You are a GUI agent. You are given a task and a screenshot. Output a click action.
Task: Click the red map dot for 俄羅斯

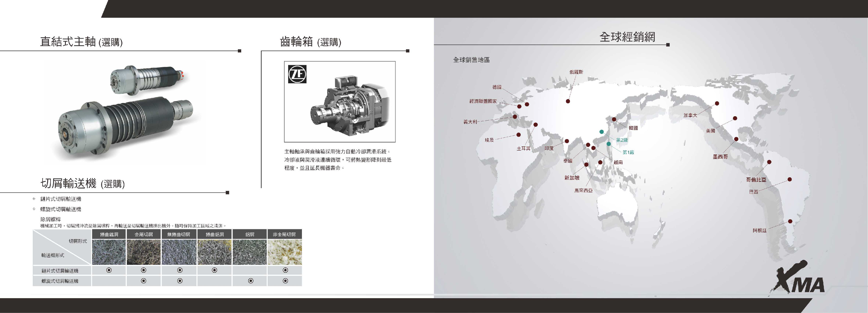coord(568,101)
